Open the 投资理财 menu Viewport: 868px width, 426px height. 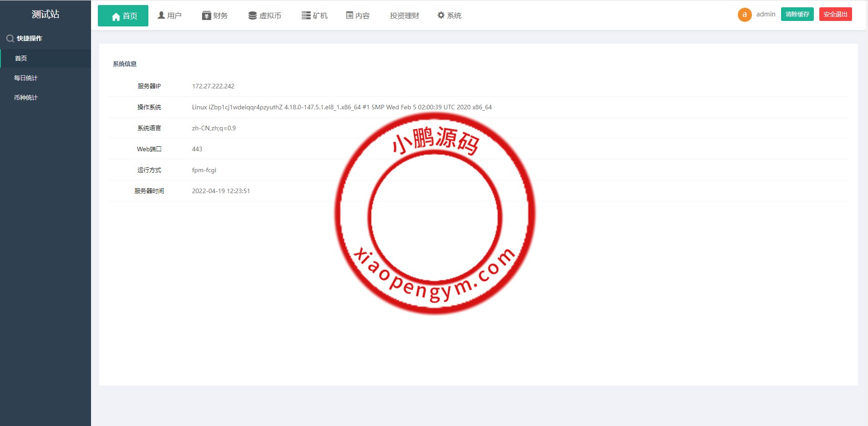click(x=404, y=16)
